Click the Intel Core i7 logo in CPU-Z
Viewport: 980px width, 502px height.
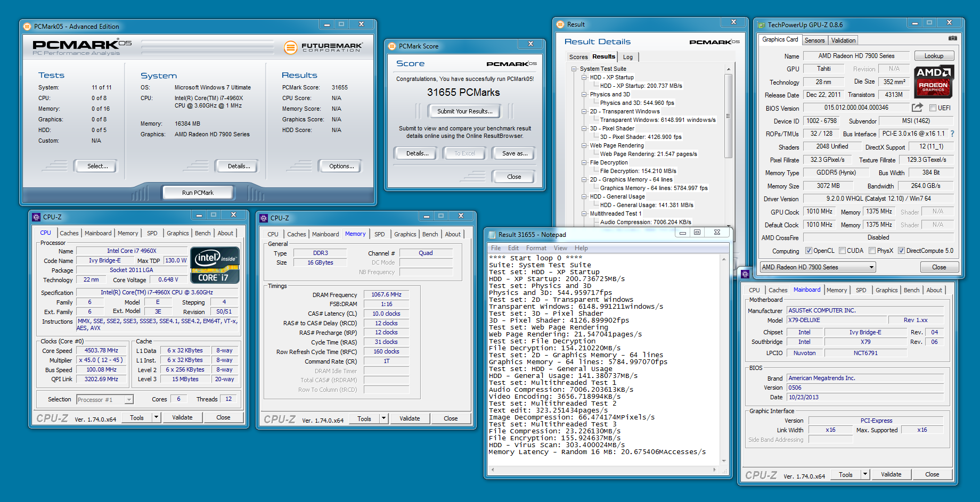(215, 265)
